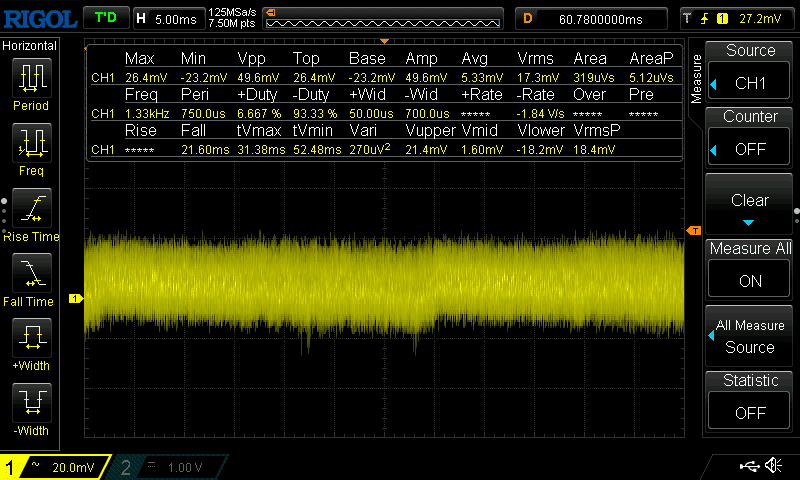Click the USB connection status icon
Viewport: 800px width, 480px height.
point(750,466)
